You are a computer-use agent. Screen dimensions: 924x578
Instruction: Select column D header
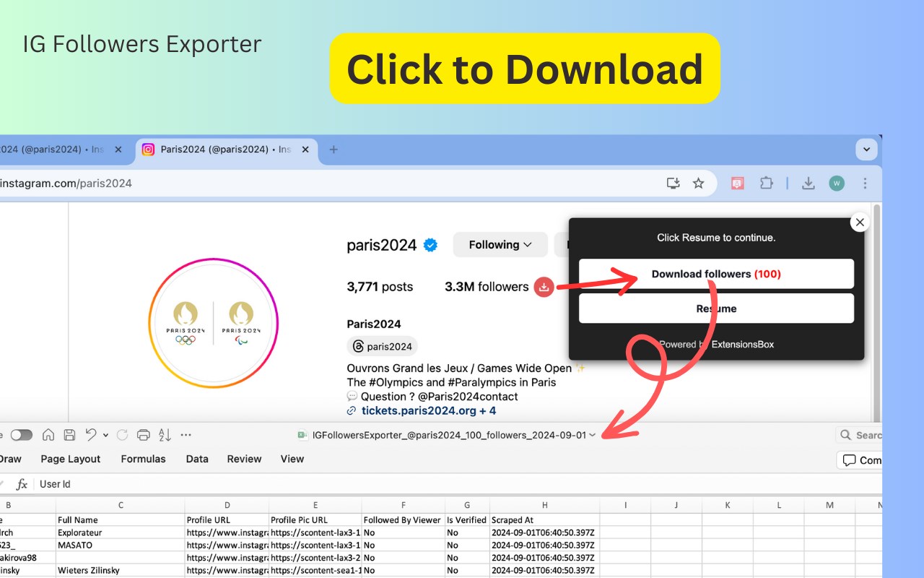pyautogui.click(x=227, y=506)
